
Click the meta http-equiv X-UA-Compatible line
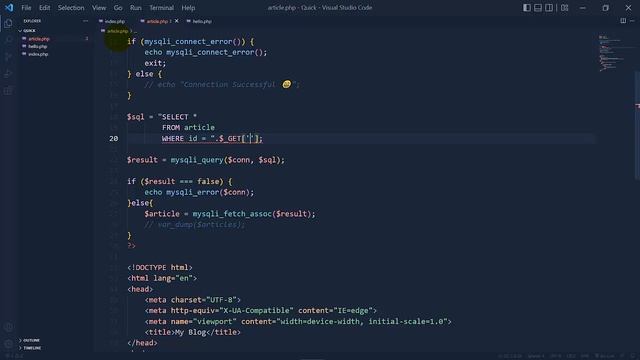click(260, 311)
